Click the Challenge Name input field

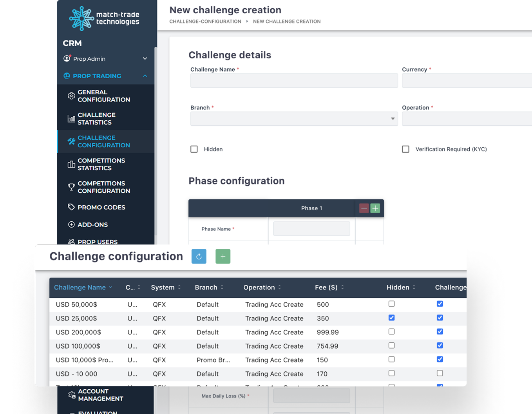coord(294,81)
